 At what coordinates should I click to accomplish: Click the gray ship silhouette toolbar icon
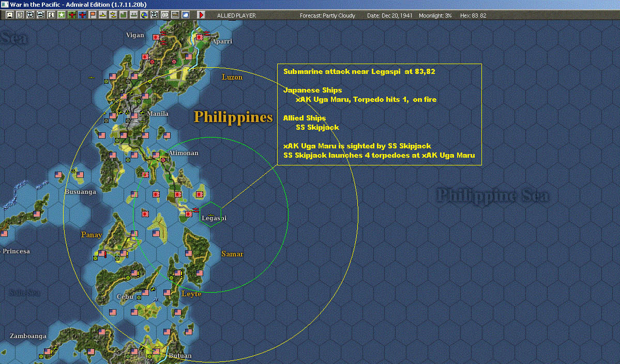coord(133,15)
